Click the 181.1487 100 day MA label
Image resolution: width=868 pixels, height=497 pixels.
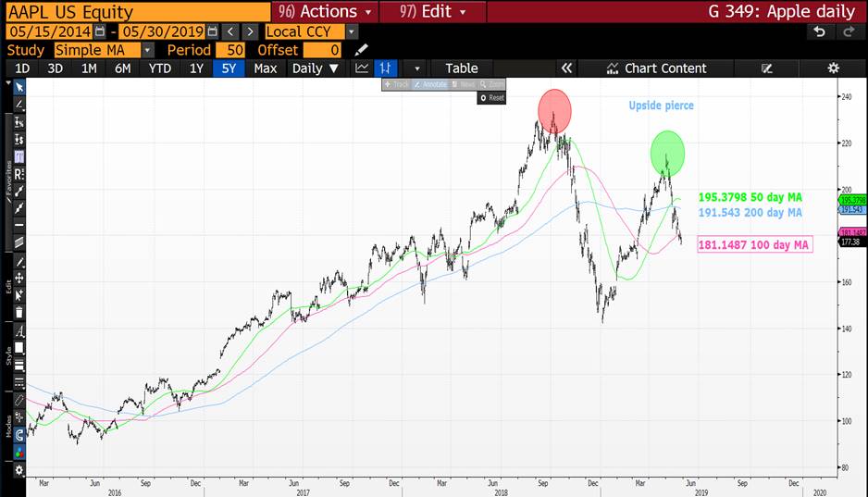(x=754, y=244)
